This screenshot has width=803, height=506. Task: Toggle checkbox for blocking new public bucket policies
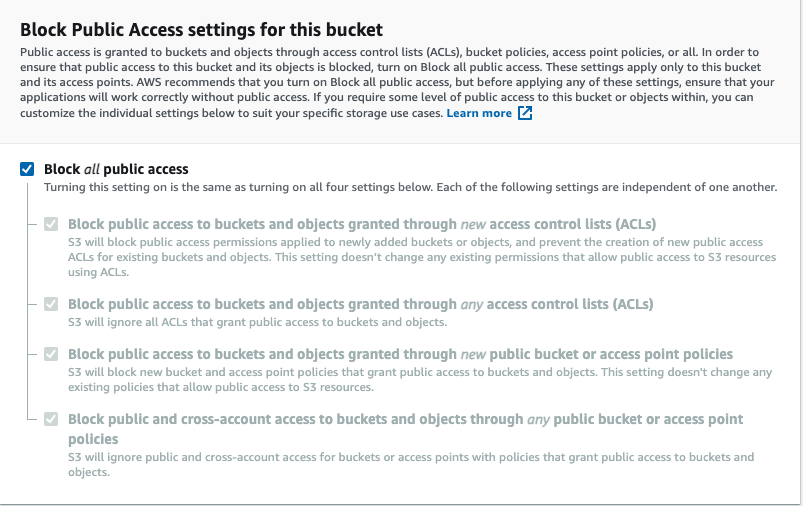[x=51, y=354]
